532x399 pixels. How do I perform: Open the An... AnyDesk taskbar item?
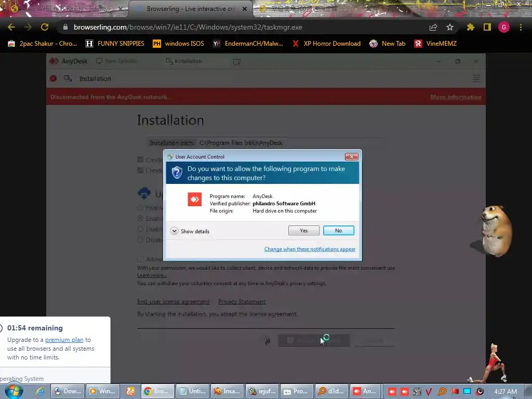366,391
